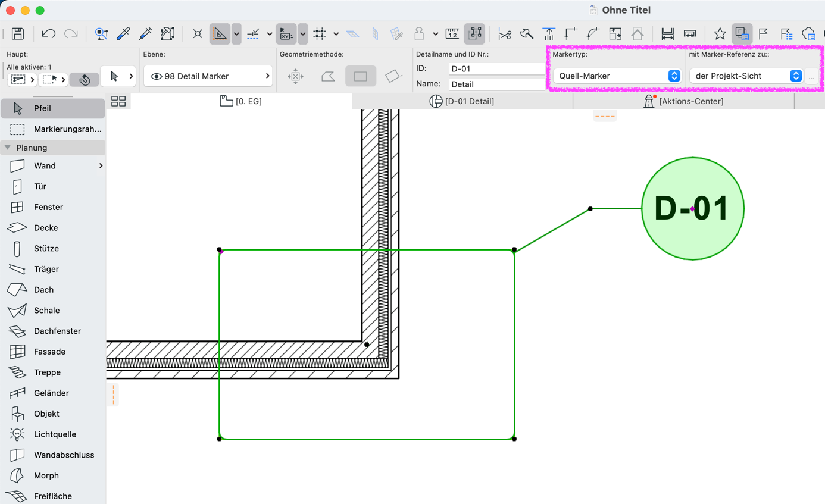The width and height of the screenshot is (825, 504).
Task: Select the Lichtquelle tool
Action: pos(53,434)
